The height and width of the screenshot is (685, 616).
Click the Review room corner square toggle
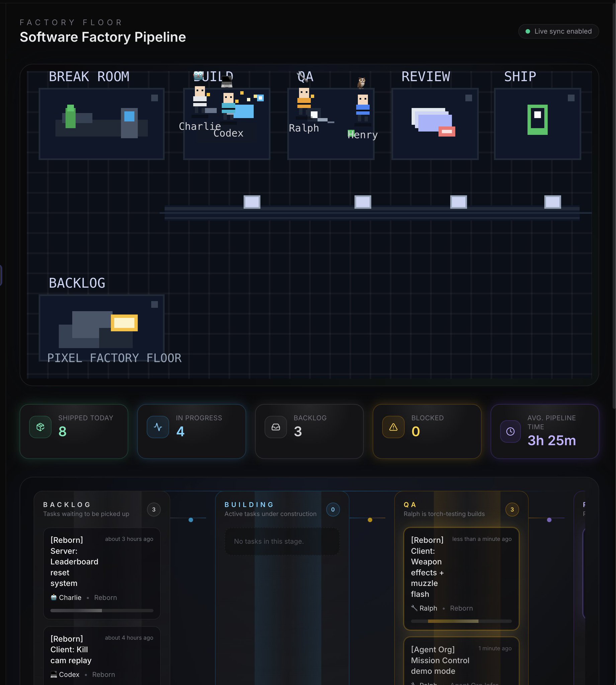[x=468, y=98]
